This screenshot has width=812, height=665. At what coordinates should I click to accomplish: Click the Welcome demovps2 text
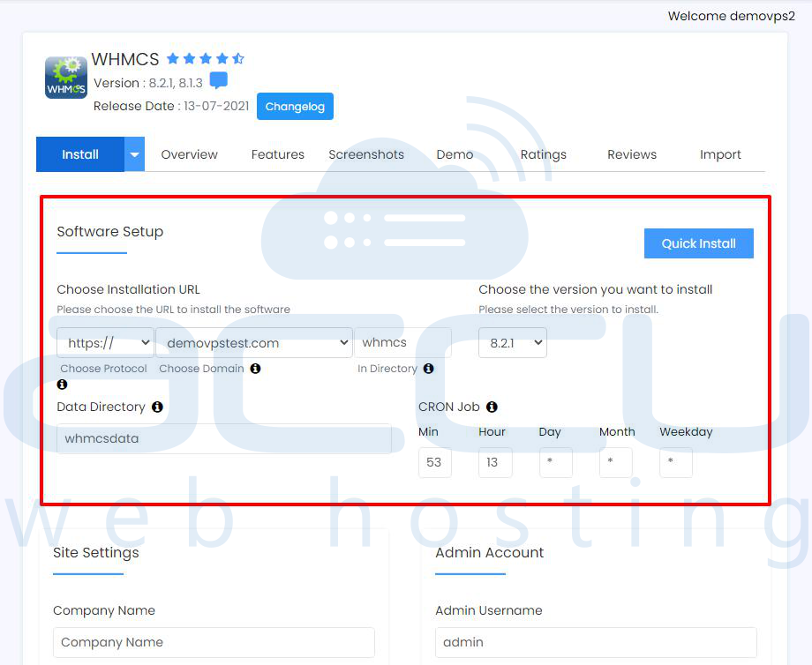[x=731, y=16]
